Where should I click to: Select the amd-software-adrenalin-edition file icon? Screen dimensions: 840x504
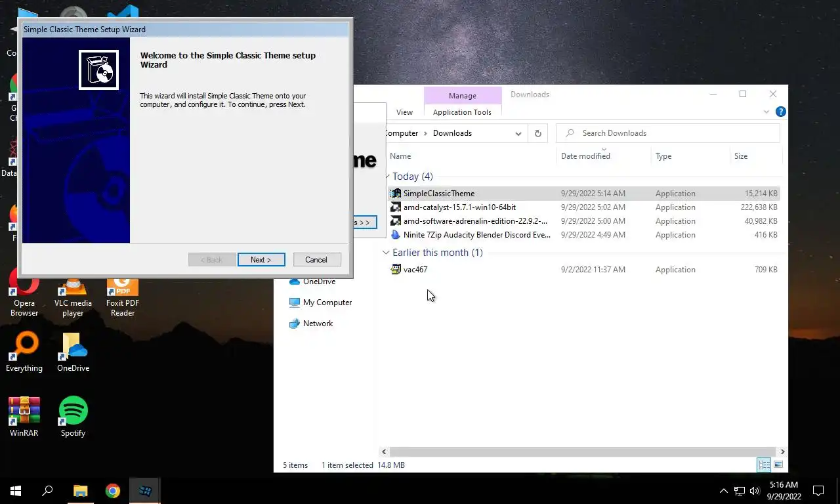(396, 221)
